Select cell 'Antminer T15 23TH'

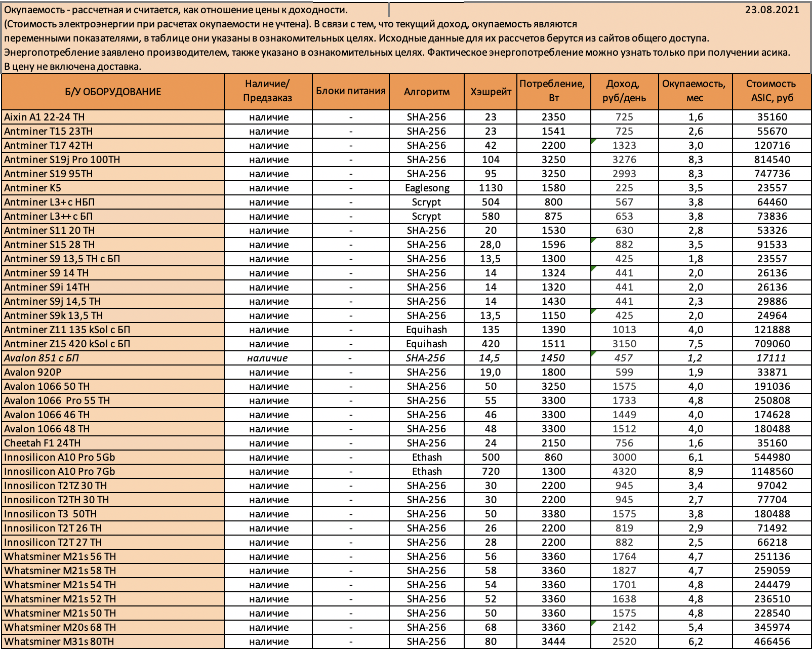[113, 131]
